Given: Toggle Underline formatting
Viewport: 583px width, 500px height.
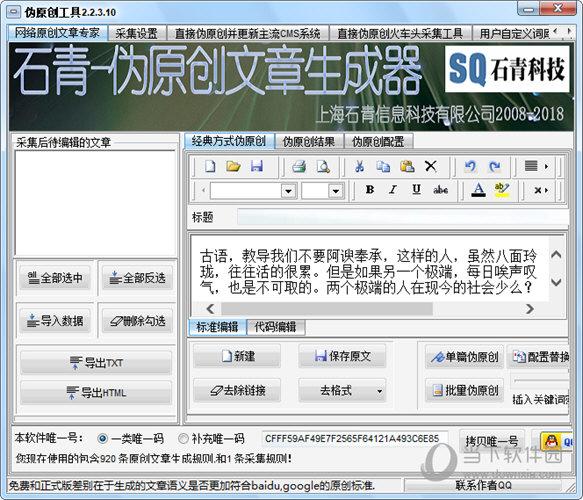Looking at the screenshot, I should tap(416, 190).
